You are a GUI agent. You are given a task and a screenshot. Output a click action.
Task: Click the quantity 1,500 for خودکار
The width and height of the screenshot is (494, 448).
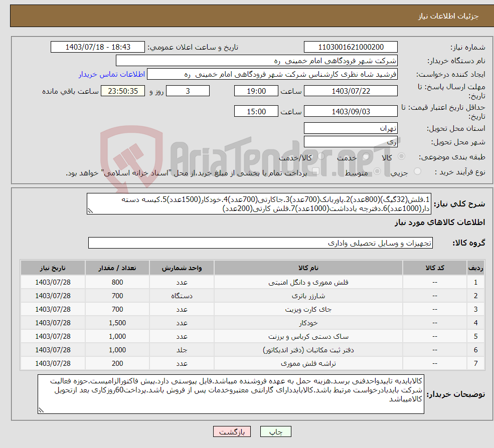pos(117,323)
